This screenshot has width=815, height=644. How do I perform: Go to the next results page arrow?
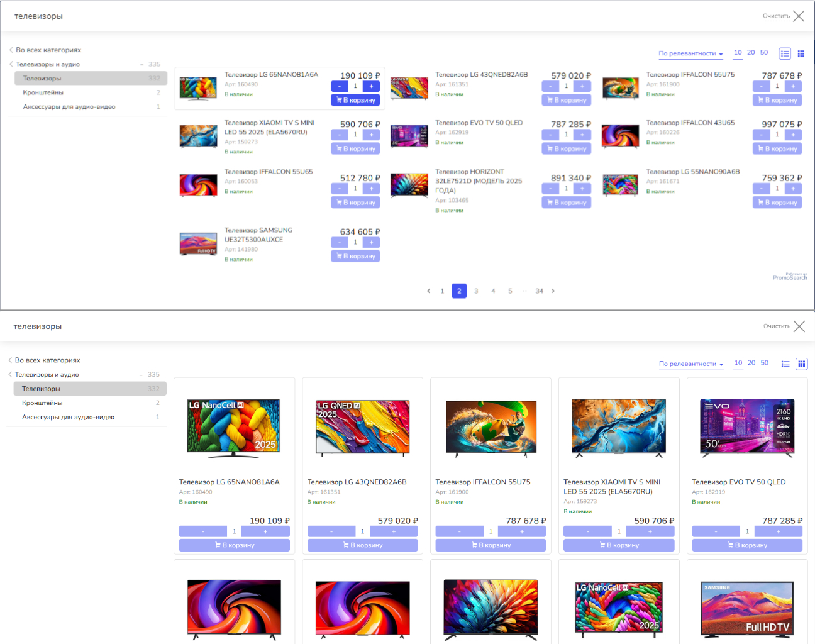553,291
